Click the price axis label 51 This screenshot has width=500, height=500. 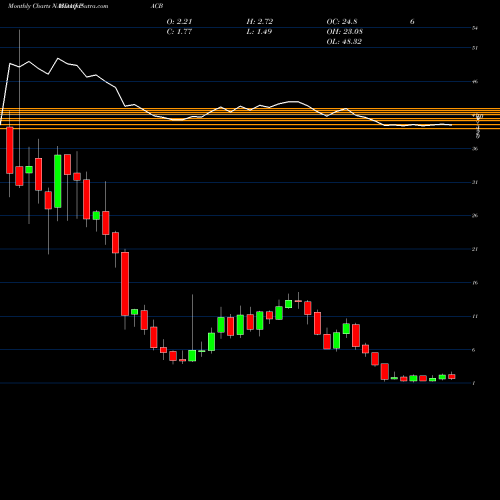475,48
